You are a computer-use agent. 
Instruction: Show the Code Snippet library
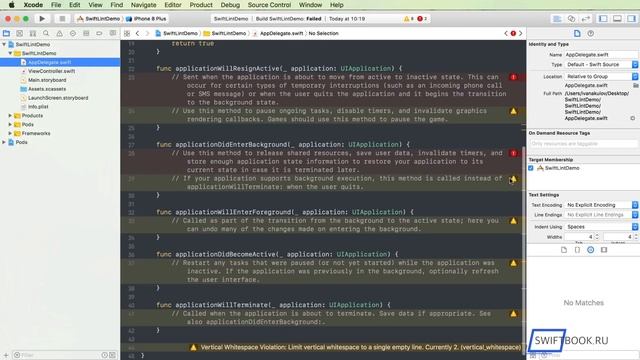click(x=577, y=250)
